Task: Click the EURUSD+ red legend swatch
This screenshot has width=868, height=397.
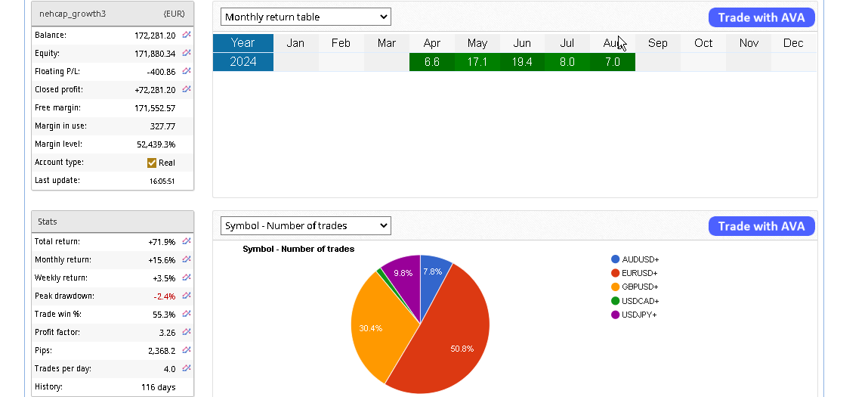Action: [616, 273]
